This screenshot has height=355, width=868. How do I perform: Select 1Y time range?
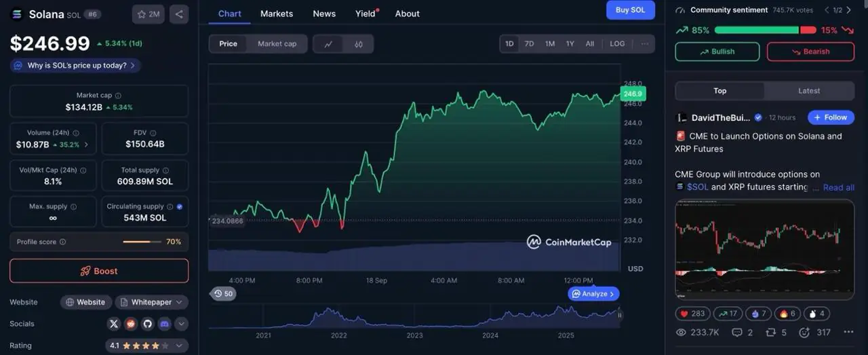click(x=570, y=43)
